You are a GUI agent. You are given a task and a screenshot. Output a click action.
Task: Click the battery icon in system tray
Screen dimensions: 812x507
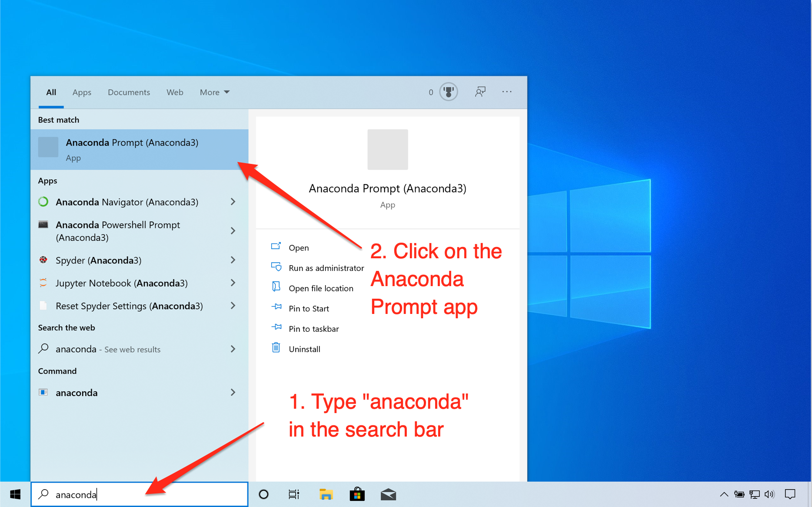pos(739,494)
